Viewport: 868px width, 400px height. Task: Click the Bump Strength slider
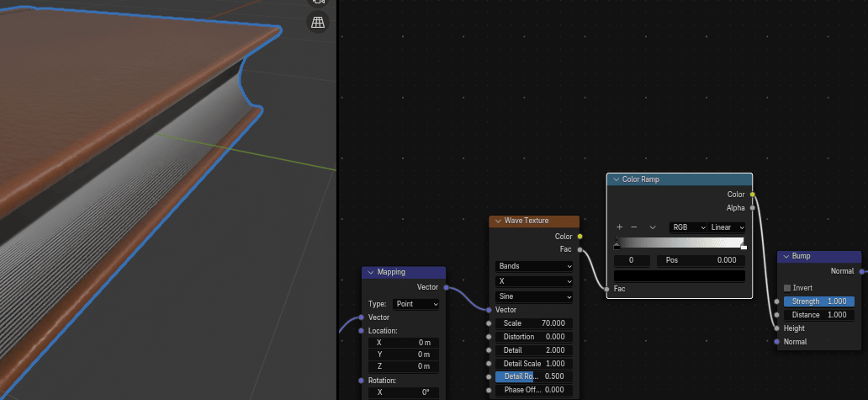coord(818,301)
